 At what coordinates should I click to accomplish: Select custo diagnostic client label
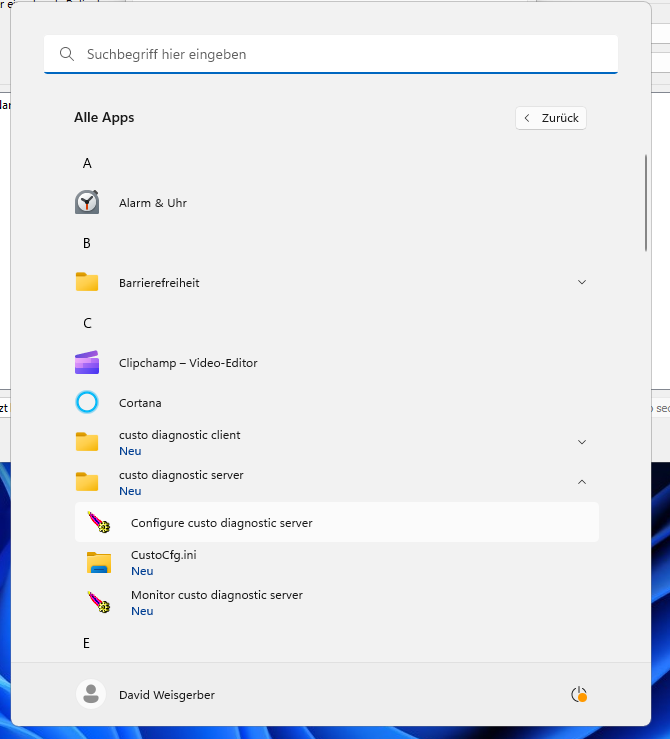click(x=180, y=435)
